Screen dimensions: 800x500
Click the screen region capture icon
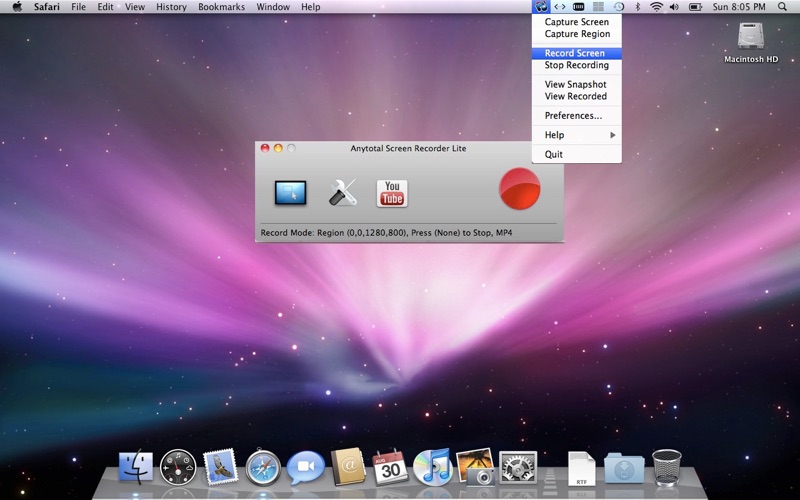(290, 192)
